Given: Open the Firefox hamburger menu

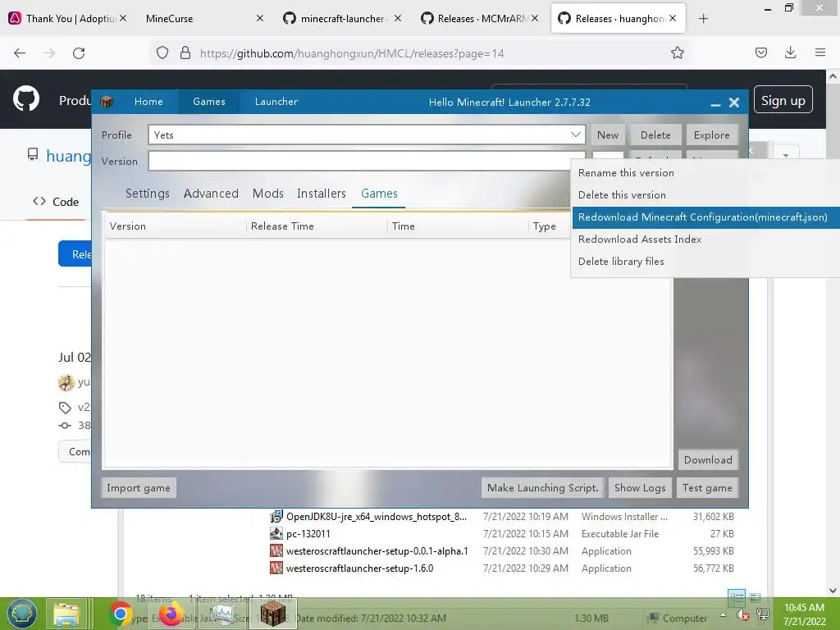Looking at the screenshot, I should click(820, 52).
